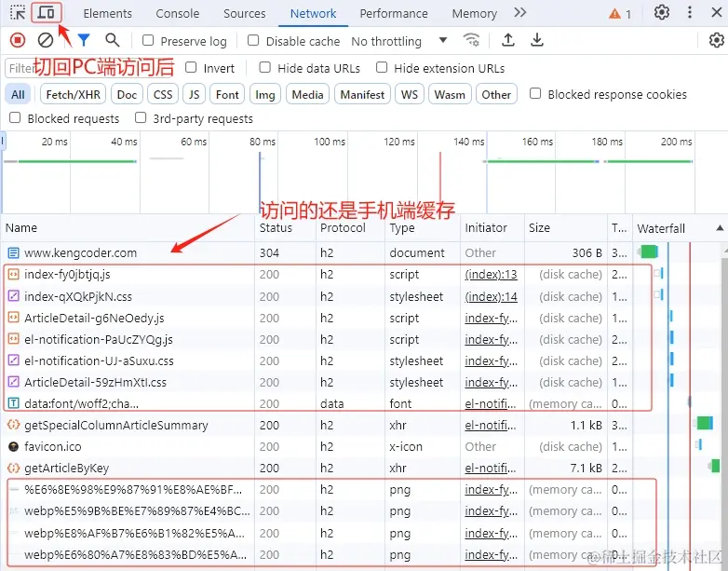Open initiator link for getArticleByKey row
This screenshot has width=728, height=571.
pyautogui.click(x=491, y=468)
